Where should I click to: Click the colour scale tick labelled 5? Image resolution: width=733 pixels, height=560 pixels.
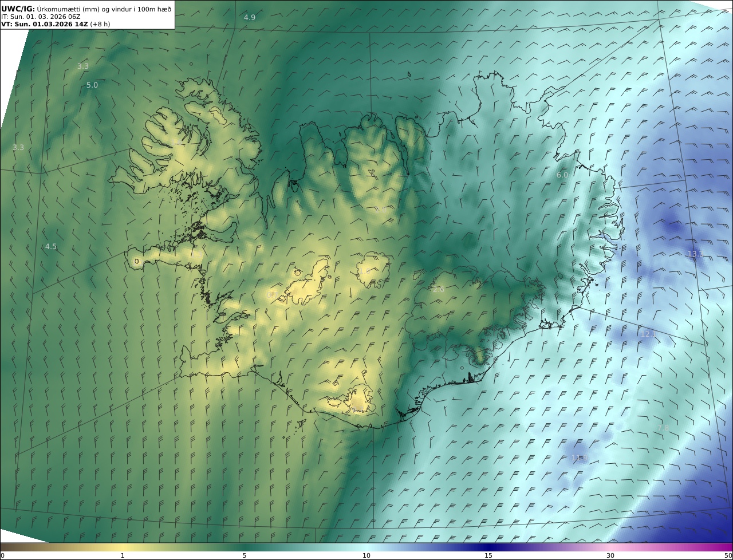[x=245, y=555]
